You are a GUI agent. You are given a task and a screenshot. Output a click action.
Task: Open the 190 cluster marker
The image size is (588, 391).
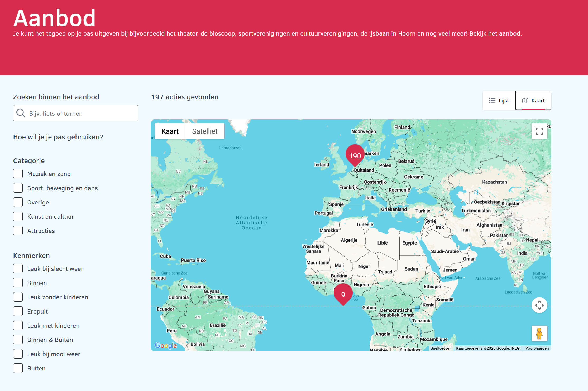coord(355,155)
